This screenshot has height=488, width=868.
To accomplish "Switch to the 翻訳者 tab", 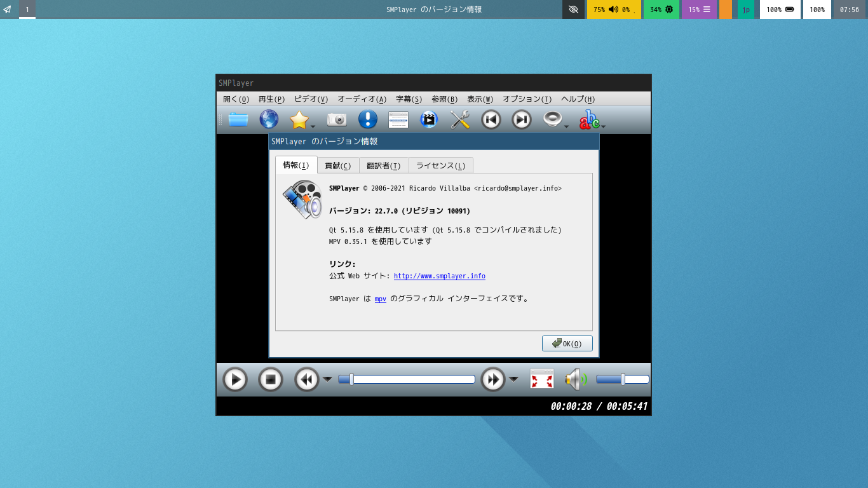I will tap(384, 166).
